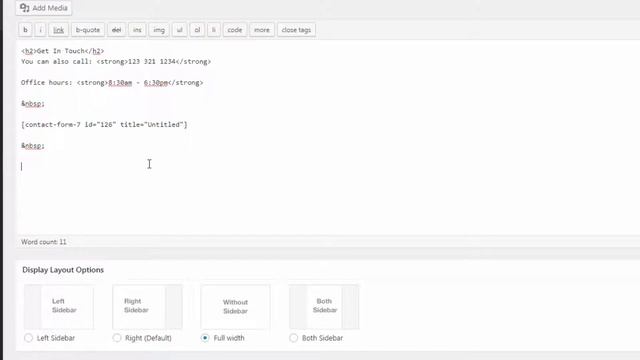Insert ordered list with ol button
Image resolution: width=640 pixels, height=360 pixels.
click(x=197, y=30)
